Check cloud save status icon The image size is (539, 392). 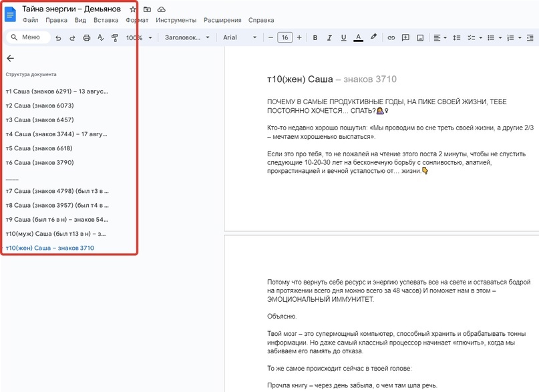161,9
